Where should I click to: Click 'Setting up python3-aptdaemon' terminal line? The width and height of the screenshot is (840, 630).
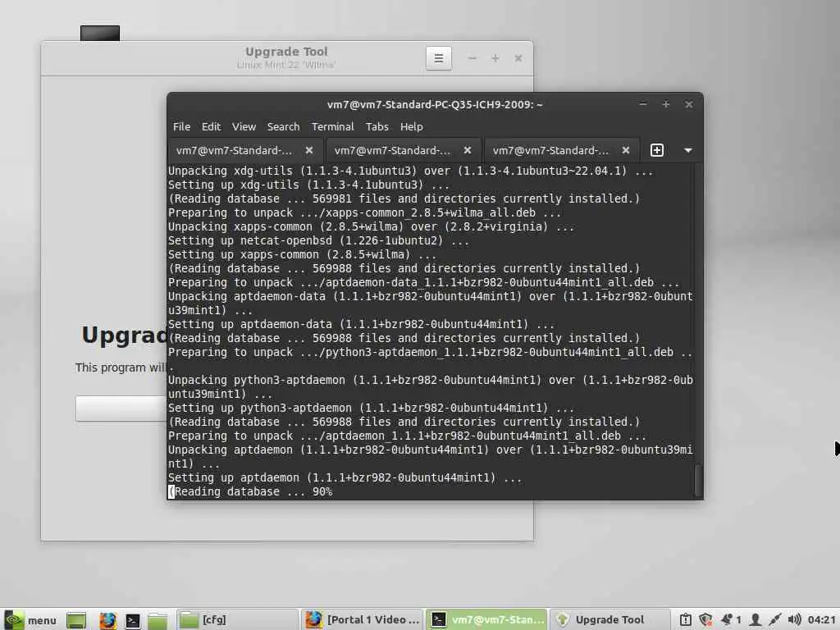[x=372, y=409]
